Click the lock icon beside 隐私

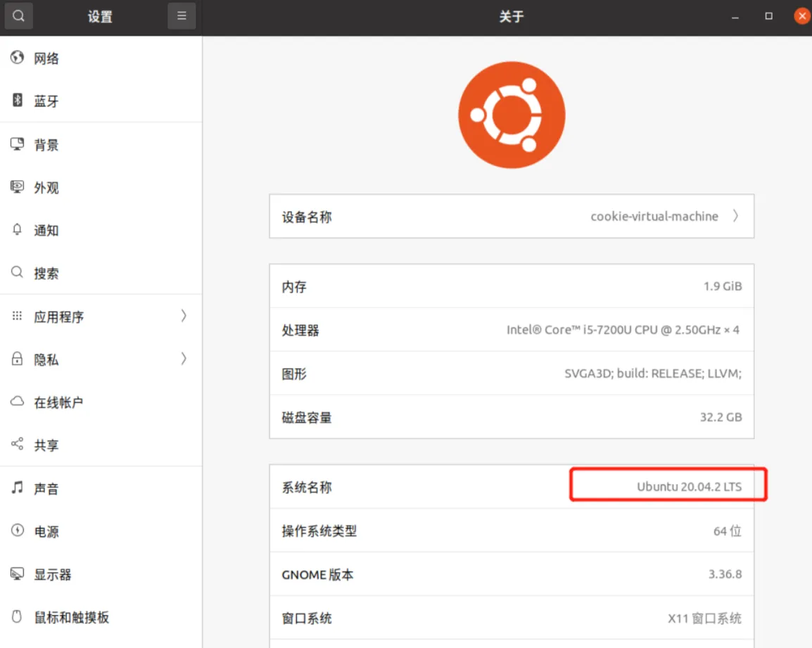click(x=17, y=358)
